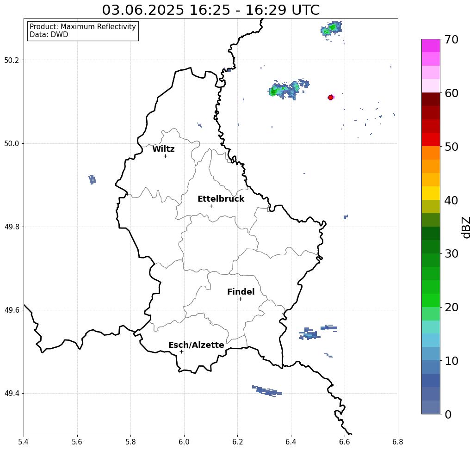Image resolution: width=476 pixels, height=450 pixels.
Task: Click the longitude label 6.0
Action: click(x=184, y=442)
